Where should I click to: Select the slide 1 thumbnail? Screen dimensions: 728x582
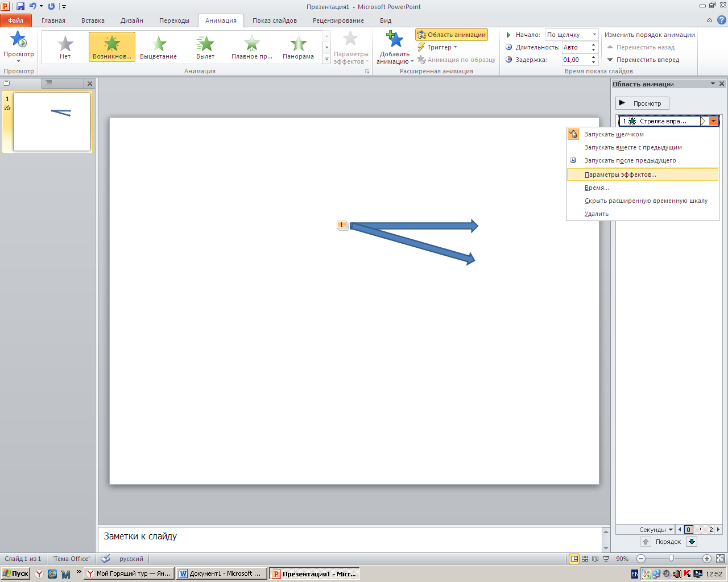[52, 122]
